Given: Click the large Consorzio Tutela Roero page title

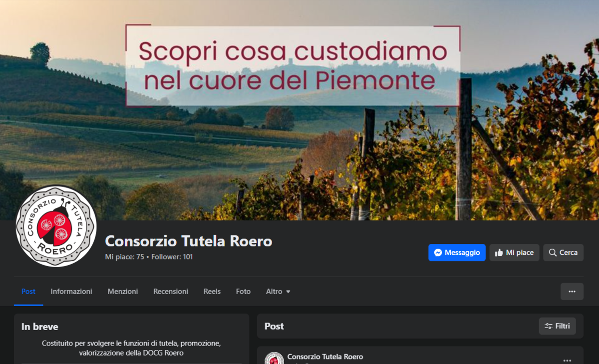Looking at the screenshot, I should [188, 241].
